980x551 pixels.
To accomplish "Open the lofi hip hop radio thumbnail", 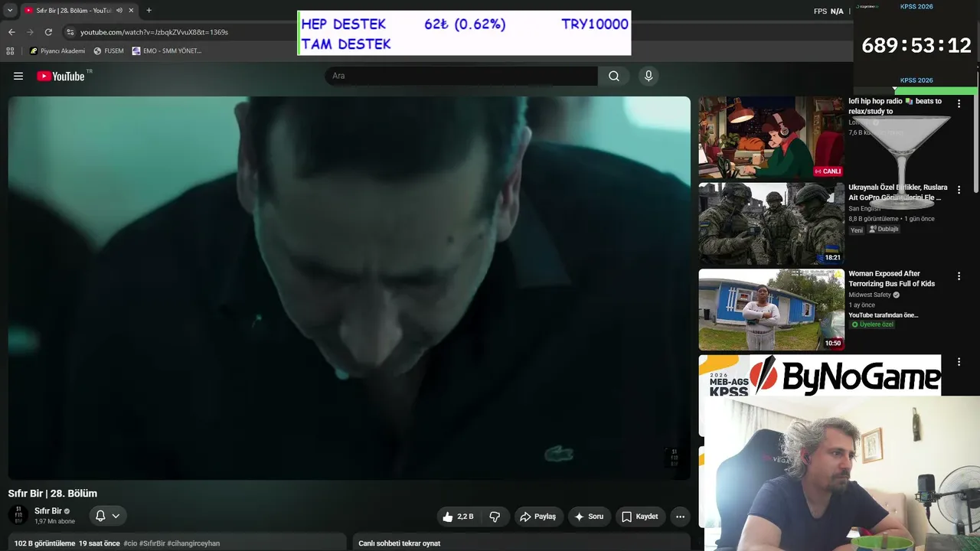I will tap(771, 137).
